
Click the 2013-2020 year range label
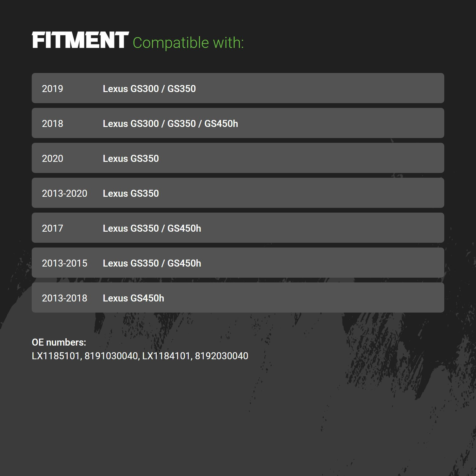[64, 193]
